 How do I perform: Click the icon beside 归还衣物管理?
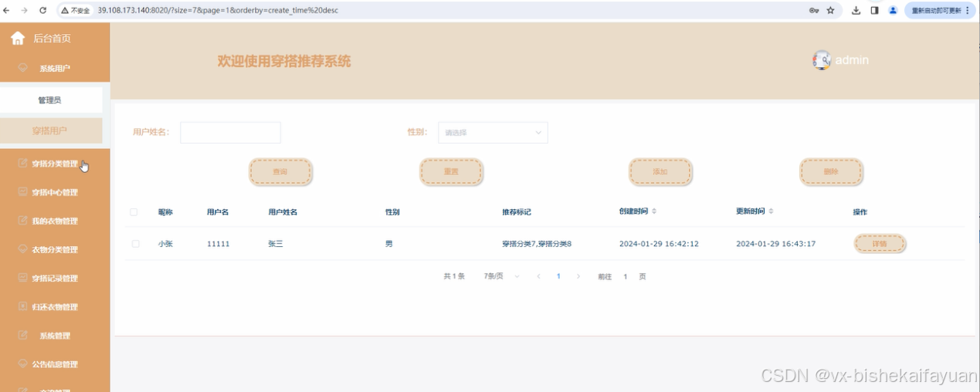pyautogui.click(x=23, y=306)
